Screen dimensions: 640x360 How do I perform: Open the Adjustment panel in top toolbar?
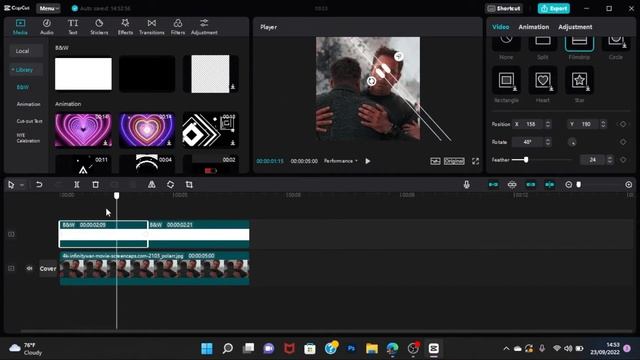pos(204,27)
